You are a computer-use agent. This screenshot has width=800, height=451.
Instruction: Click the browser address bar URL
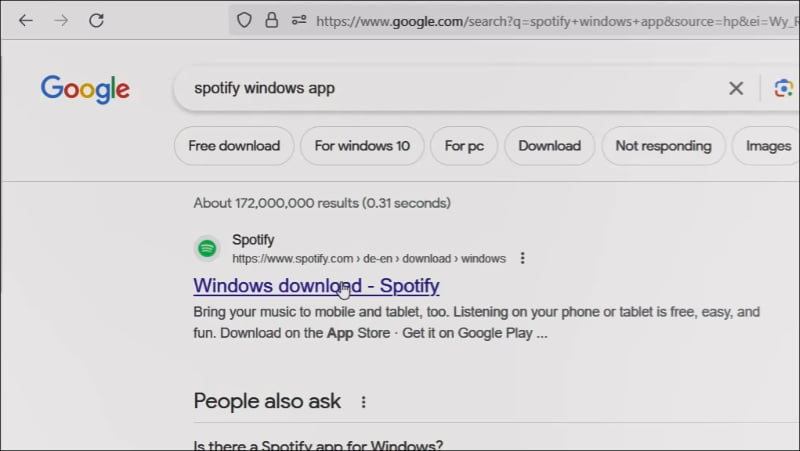556,21
